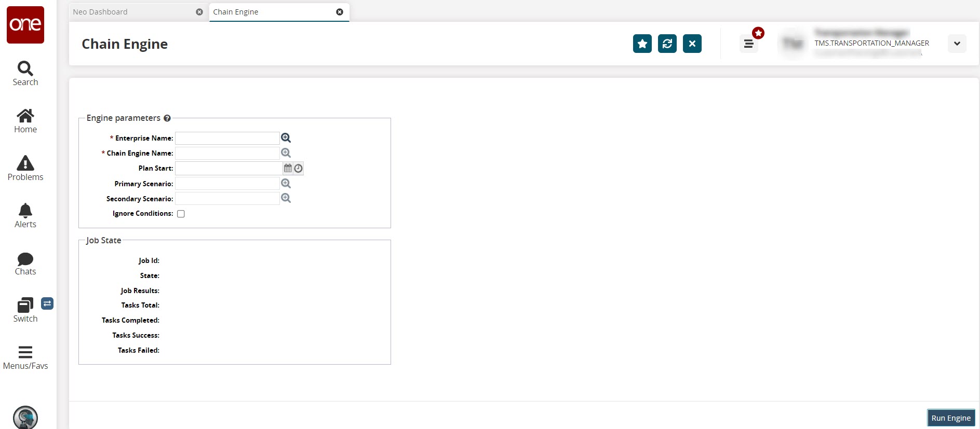
Task: Click the Job State section title
Action: coord(104,240)
